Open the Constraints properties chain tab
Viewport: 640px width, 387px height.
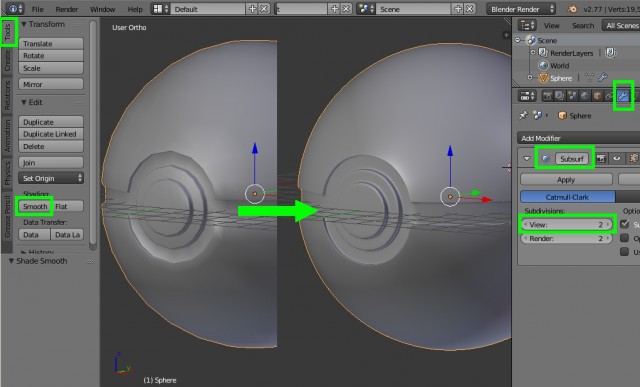(610, 96)
